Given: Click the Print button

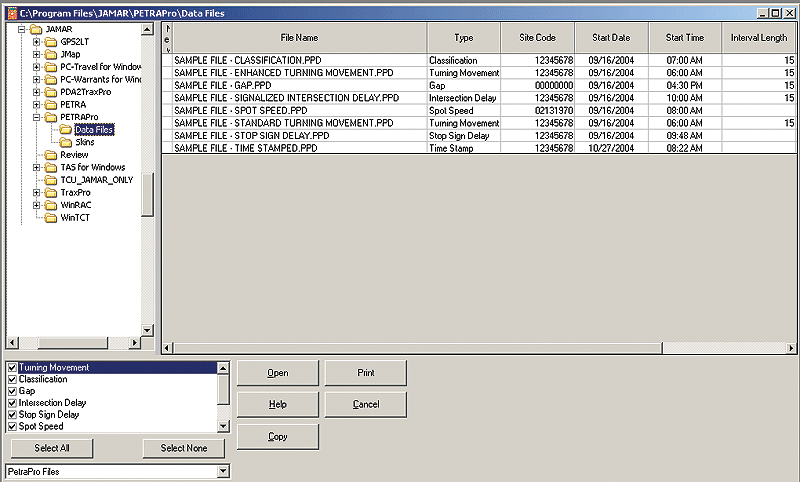Looking at the screenshot, I should [x=366, y=373].
